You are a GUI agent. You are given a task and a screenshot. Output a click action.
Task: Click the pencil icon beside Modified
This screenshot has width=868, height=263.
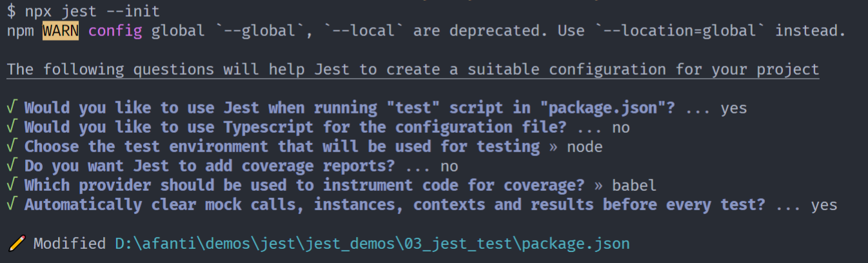[x=17, y=244]
